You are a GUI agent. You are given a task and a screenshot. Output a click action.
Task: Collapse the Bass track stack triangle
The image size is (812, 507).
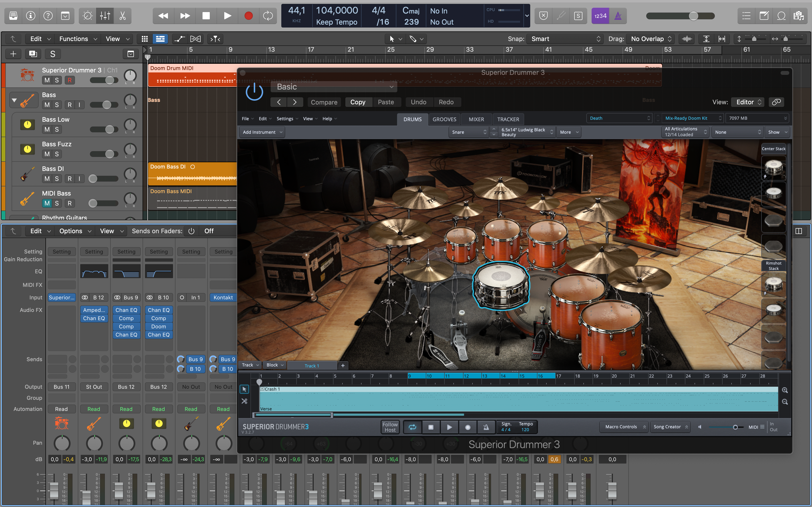[14, 100]
